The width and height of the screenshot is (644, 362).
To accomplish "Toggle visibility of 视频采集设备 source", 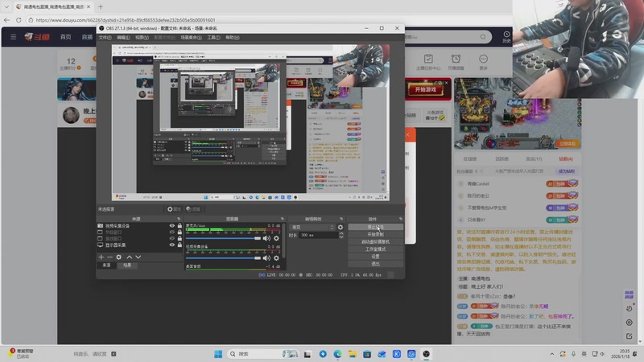I will pos(172,226).
